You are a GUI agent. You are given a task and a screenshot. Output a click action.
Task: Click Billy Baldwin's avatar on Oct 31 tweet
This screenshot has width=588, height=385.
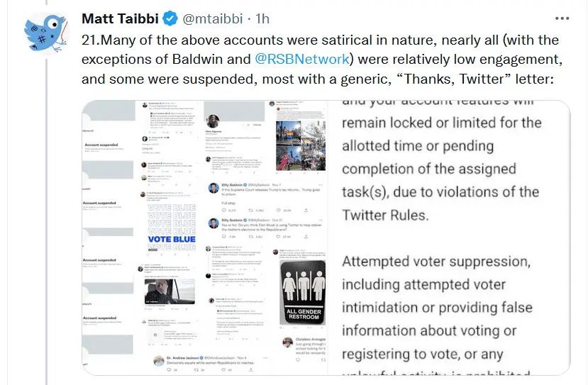coord(213,224)
